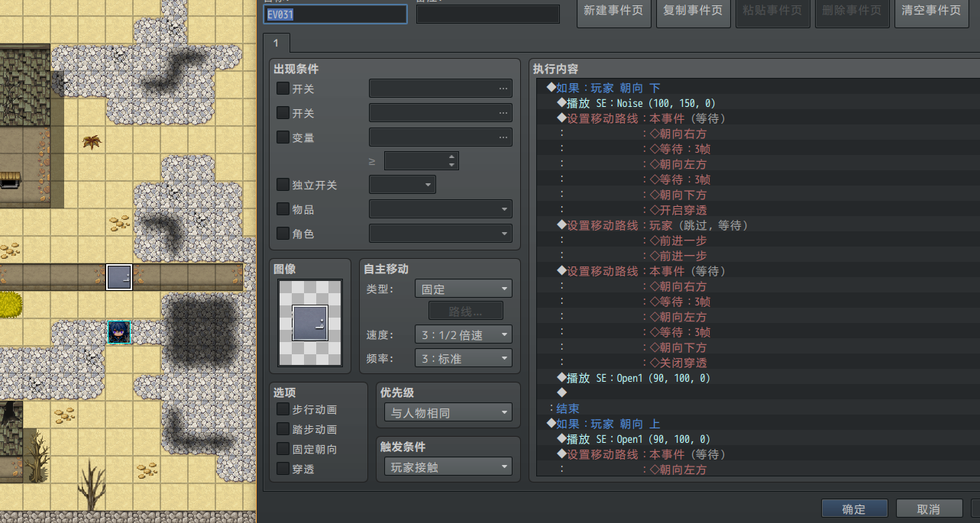Click the 变量 value spinner box
The image size is (980, 523).
[421, 160]
